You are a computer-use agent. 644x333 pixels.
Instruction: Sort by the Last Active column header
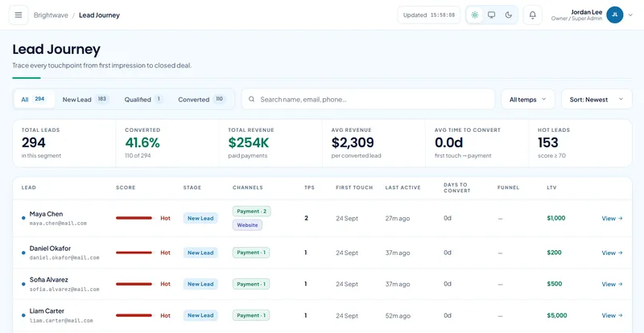click(403, 187)
